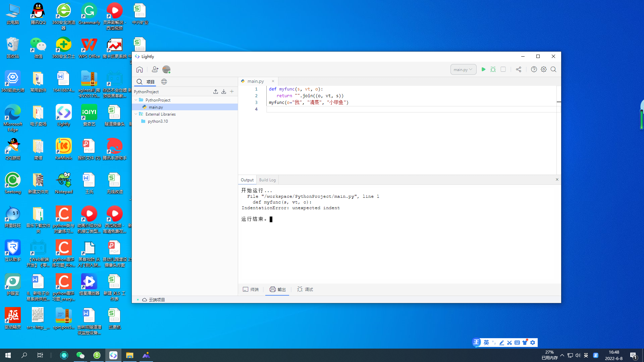This screenshot has width=644, height=362.
Task: Open the globe sidebar tab
Action: click(x=164, y=82)
